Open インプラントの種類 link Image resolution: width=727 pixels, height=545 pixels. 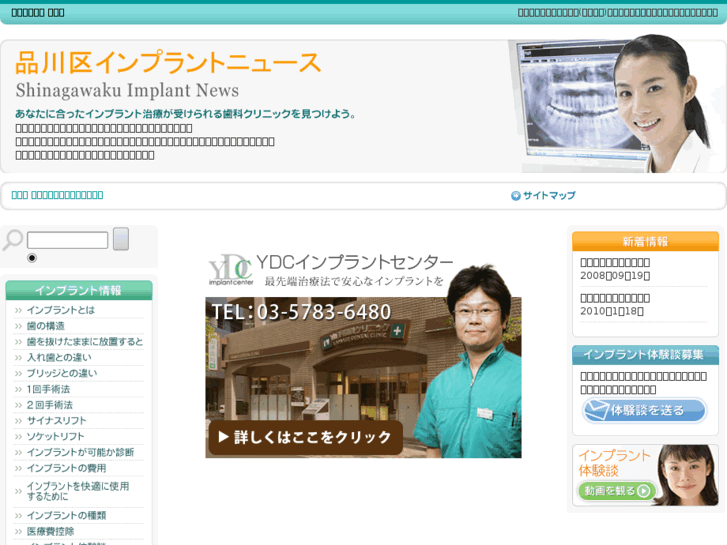coord(66,515)
